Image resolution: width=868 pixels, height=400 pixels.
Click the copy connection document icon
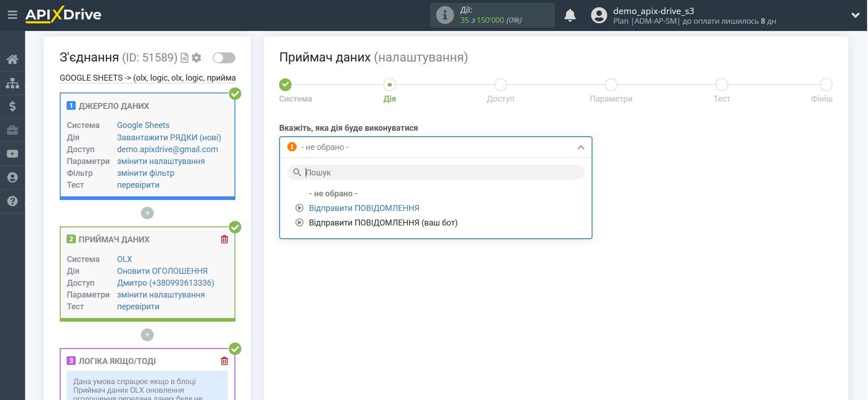tap(184, 58)
